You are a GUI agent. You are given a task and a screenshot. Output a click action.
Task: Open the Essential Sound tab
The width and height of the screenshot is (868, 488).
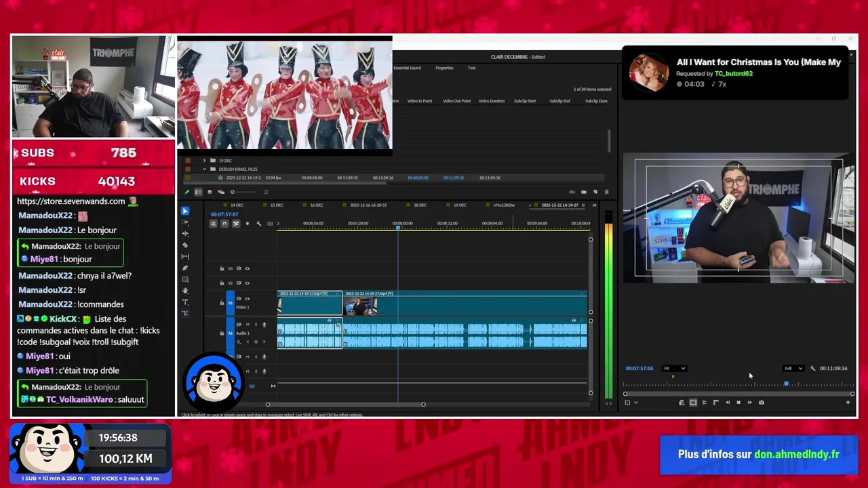click(x=407, y=68)
